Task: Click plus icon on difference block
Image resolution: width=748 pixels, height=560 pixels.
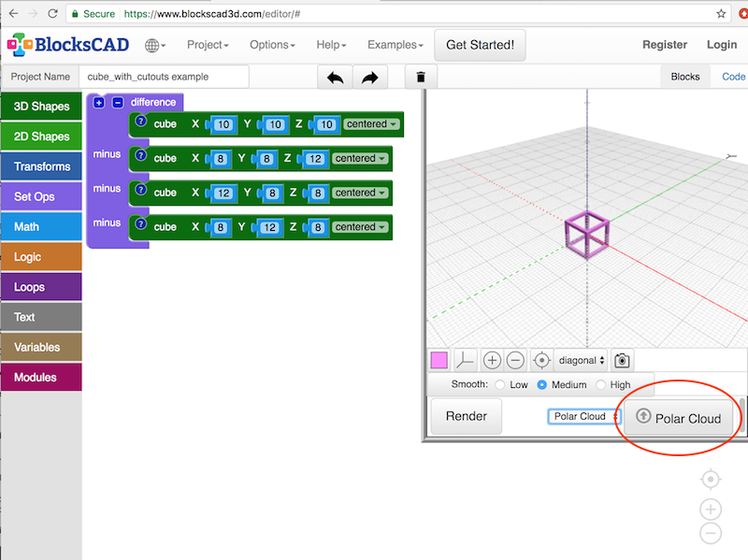Action: click(x=99, y=103)
